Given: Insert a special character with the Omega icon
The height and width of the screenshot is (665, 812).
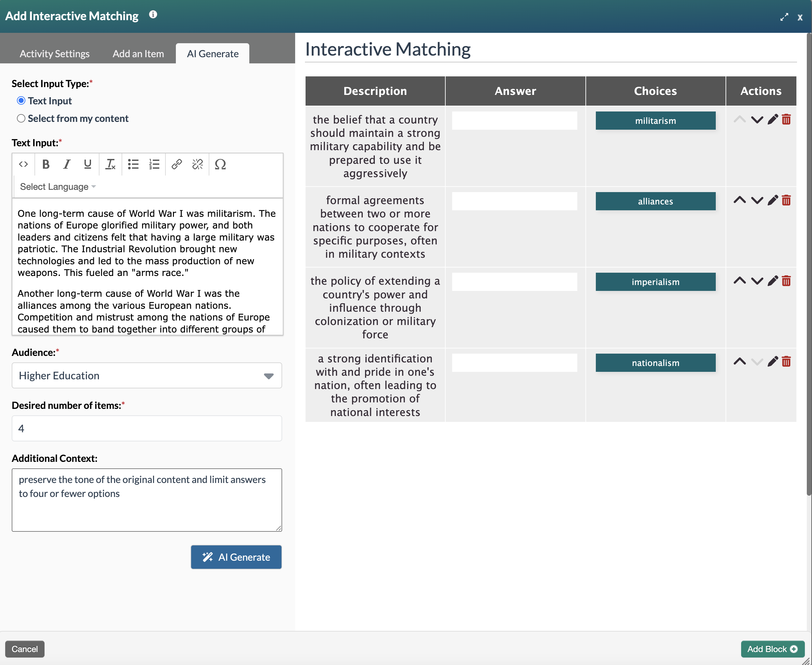Looking at the screenshot, I should click(220, 164).
